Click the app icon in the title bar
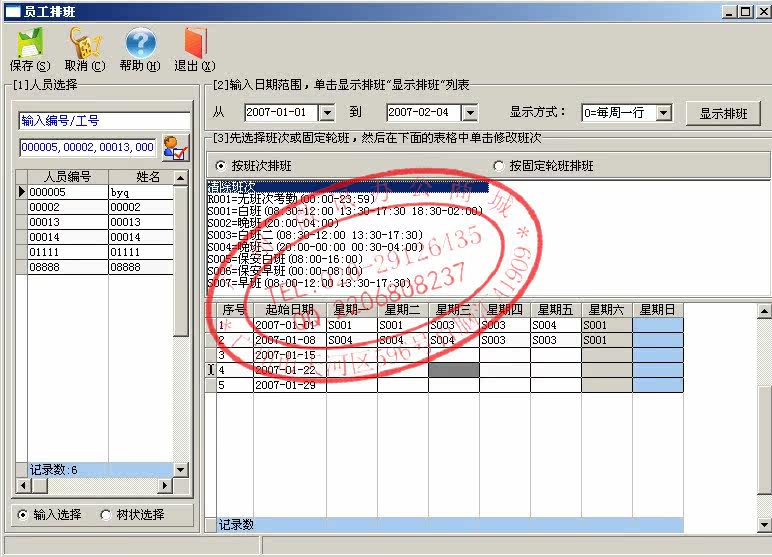The image size is (772, 557). (x=12, y=11)
